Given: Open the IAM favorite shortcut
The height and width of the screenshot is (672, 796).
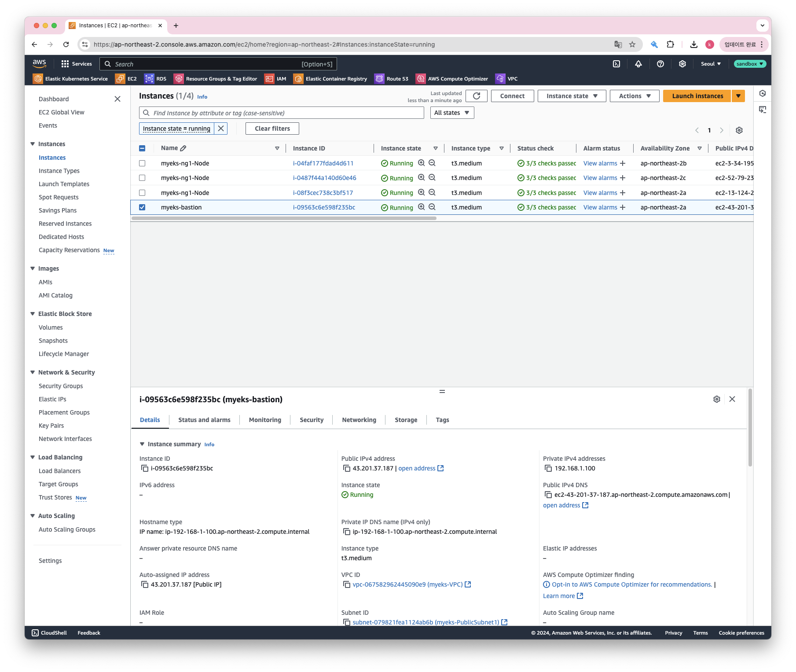Looking at the screenshot, I should tap(275, 79).
